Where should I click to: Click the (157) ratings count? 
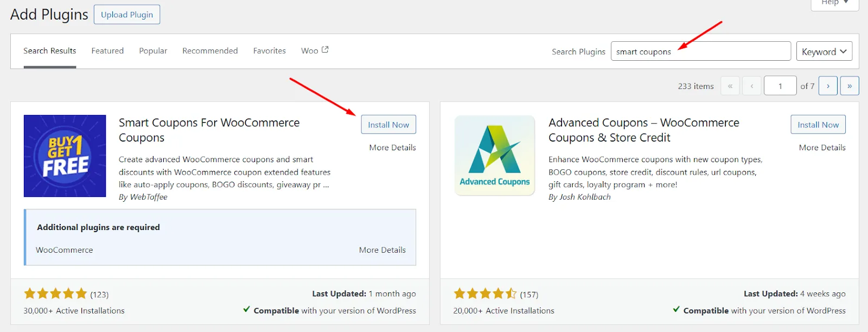tap(529, 295)
